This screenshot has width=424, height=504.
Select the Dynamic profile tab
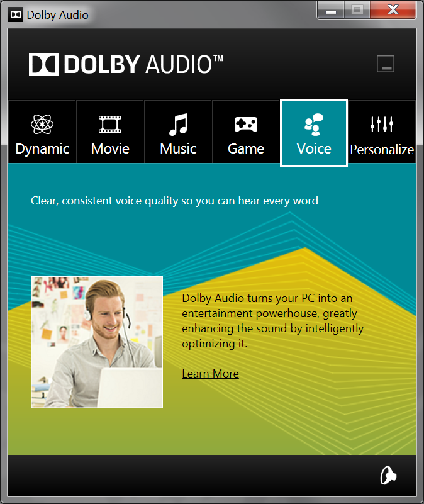point(42,132)
